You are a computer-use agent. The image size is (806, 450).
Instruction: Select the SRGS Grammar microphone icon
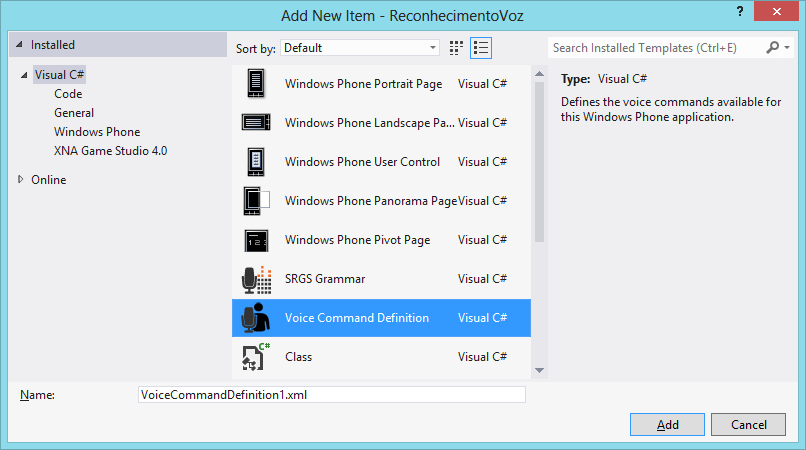[x=256, y=279]
